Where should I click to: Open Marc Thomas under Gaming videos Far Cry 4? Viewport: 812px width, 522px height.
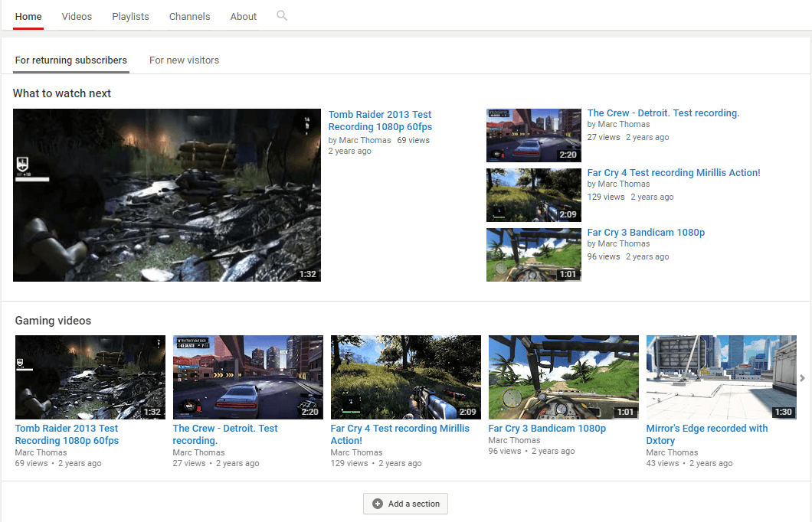click(356, 452)
